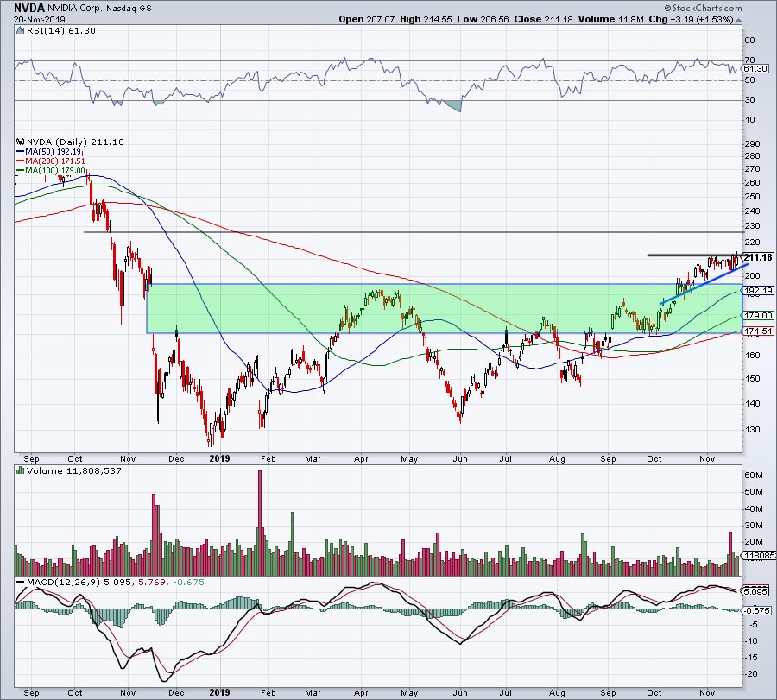Click the blue MA(50) legend line swatch
Viewport: 777px width, 700px height.
click(21, 152)
